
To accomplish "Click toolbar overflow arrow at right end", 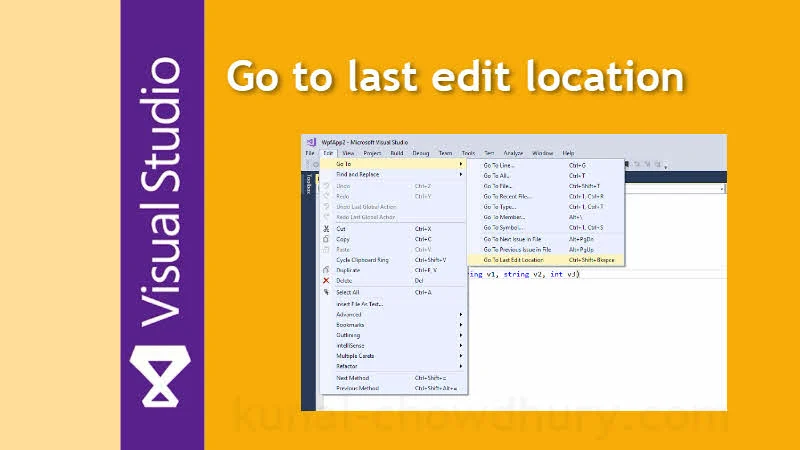I will (x=666, y=166).
